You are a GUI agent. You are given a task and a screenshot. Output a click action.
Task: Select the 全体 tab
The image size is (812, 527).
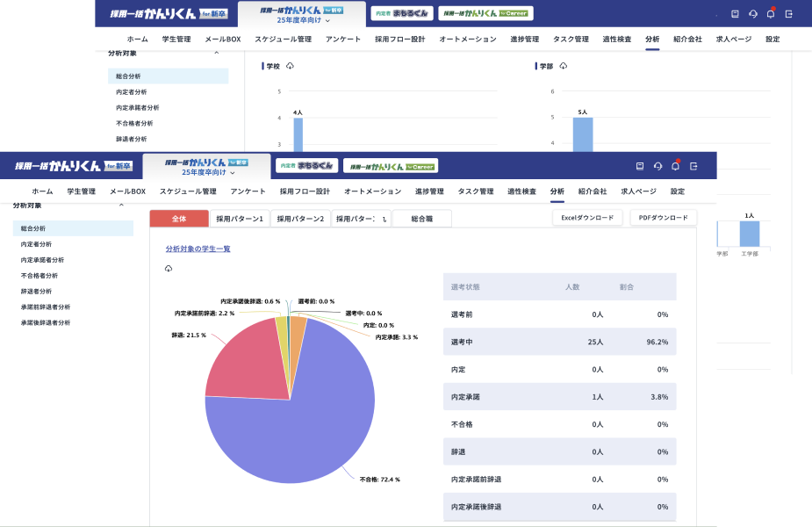[179, 219]
